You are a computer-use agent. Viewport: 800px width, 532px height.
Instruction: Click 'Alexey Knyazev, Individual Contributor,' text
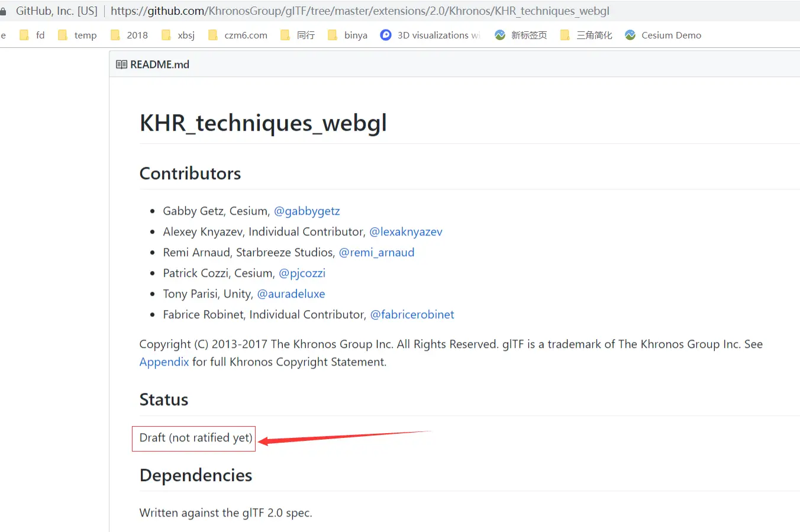[264, 232]
